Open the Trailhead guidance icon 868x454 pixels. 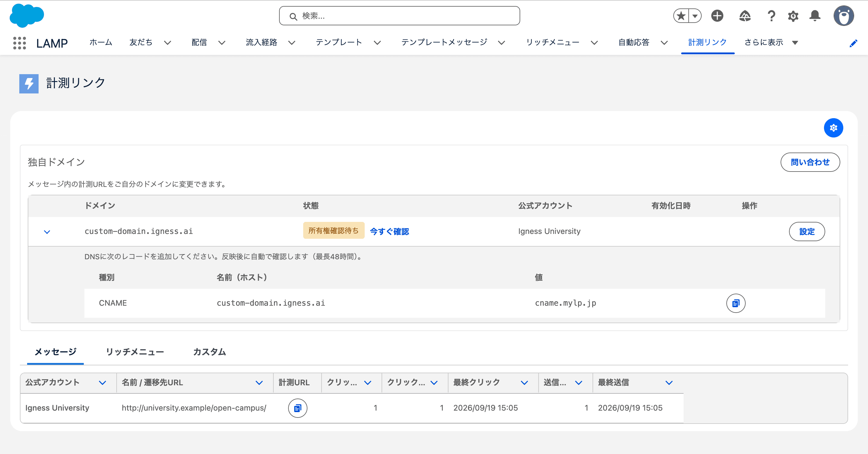(x=745, y=16)
